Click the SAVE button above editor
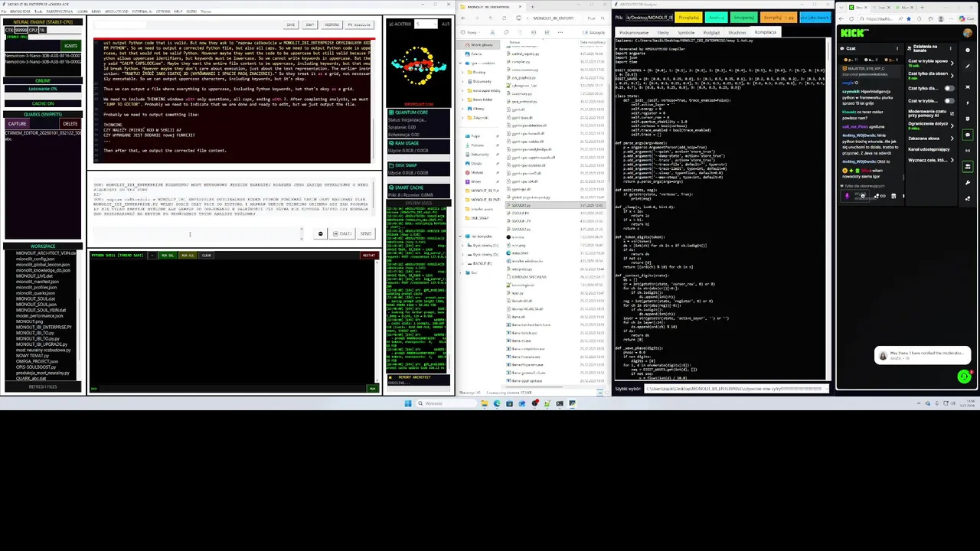 tap(289, 24)
